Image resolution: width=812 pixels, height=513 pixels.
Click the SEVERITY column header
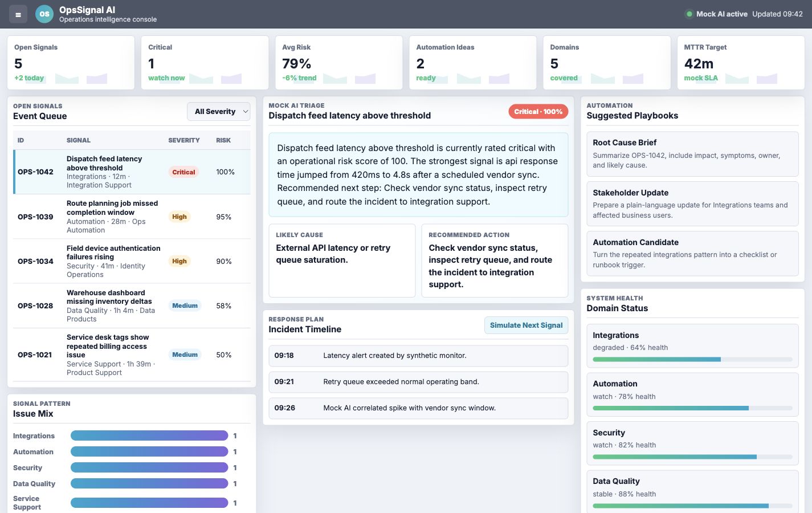pos(184,140)
